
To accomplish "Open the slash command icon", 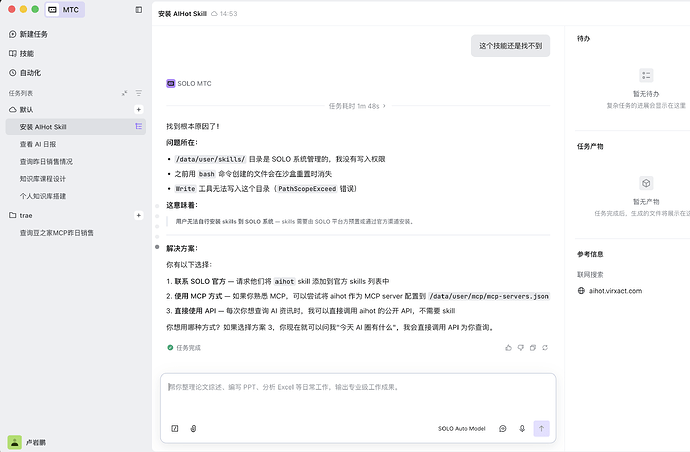I will click(x=175, y=429).
